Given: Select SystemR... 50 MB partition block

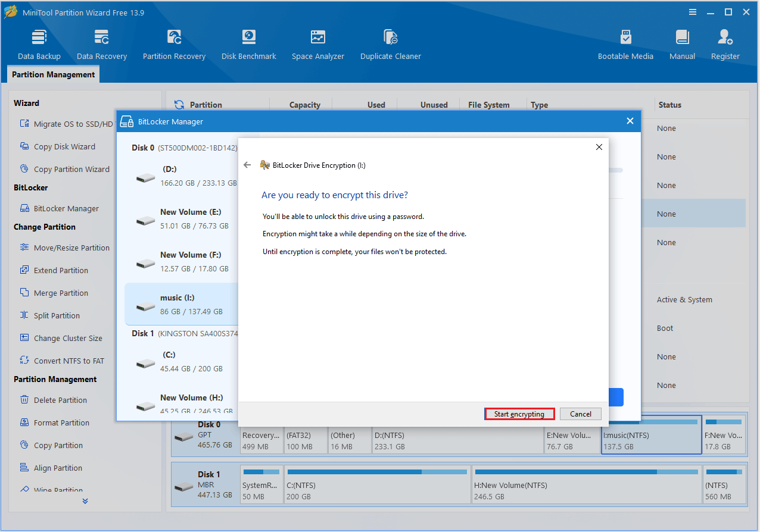Looking at the screenshot, I should point(261,485).
